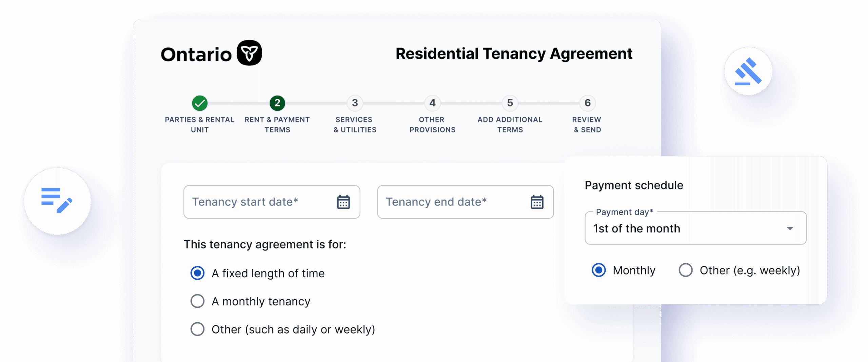868x362 pixels.
Task: Click the step 6 numbered circle
Action: click(x=588, y=103)
